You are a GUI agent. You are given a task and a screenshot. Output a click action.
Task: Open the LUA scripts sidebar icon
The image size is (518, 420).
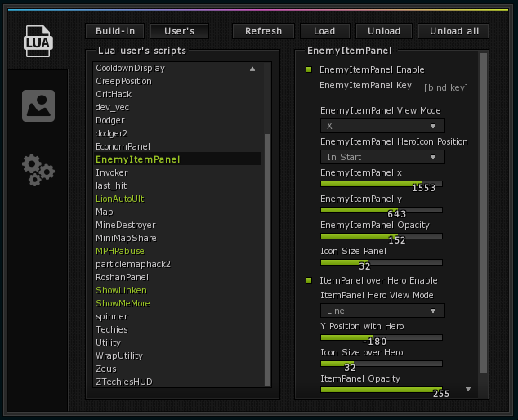pos(38,41)
